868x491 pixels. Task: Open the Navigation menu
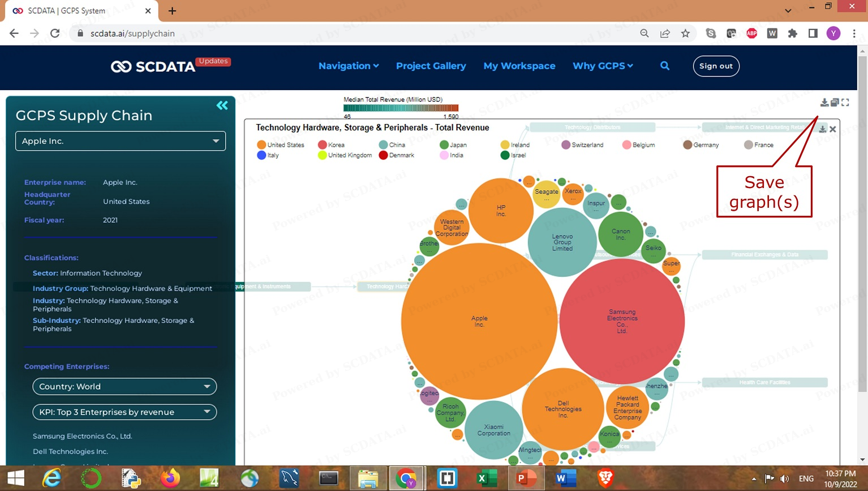tap(349, 66)
